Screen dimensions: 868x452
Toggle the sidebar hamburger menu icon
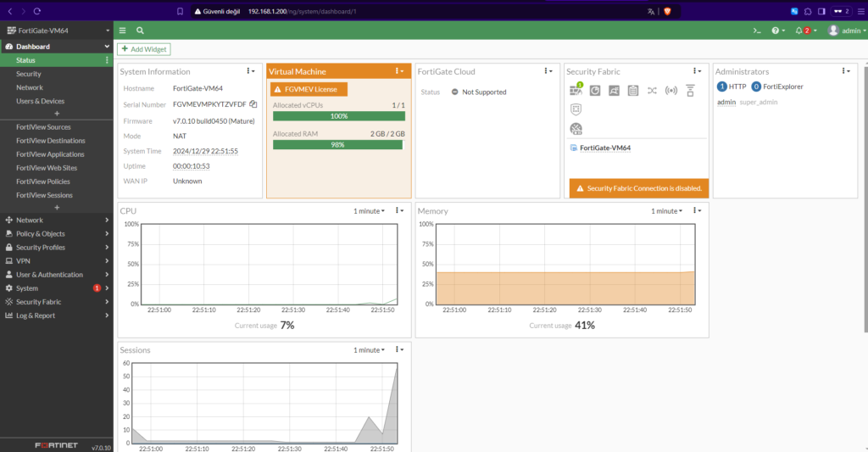[122, 31]
